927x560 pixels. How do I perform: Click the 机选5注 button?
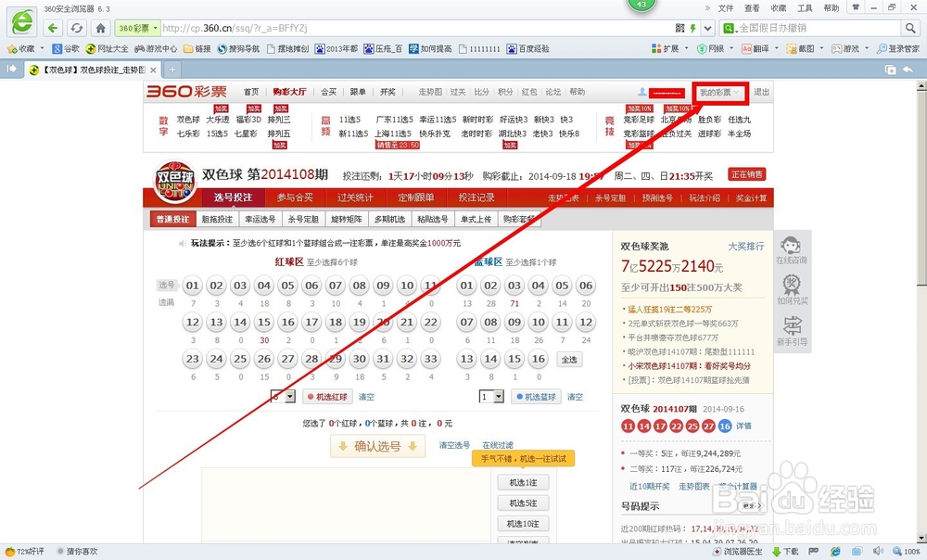(523, 503)
